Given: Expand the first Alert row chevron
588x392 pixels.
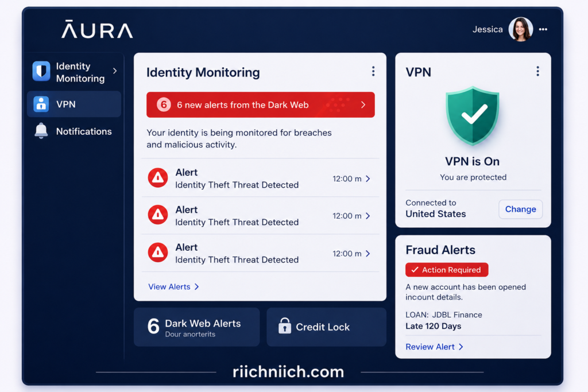Looking at the screenshot, I should [368, 178].
